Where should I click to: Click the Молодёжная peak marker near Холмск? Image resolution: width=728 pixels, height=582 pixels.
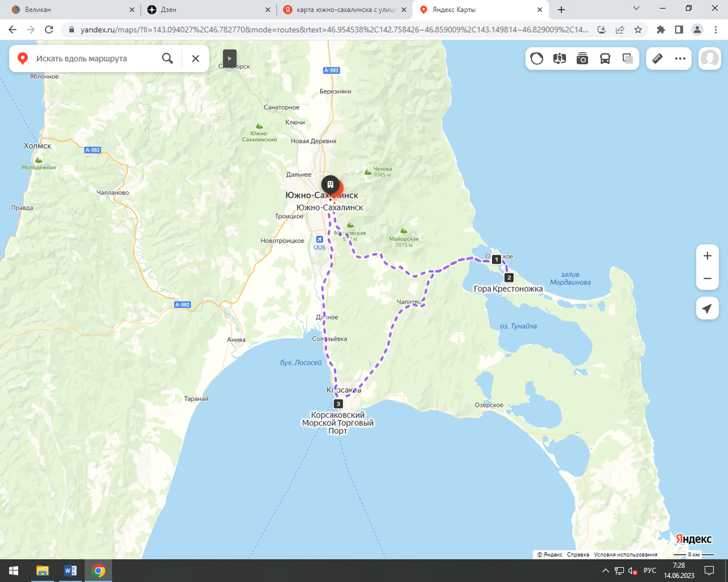coord(39,160)
